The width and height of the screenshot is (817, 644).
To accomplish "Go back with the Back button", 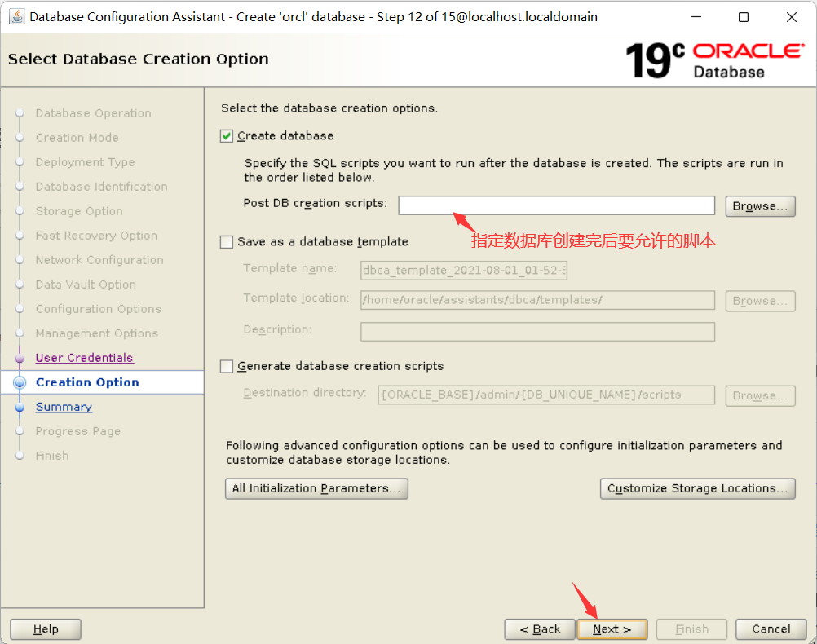I will (540, 629).
